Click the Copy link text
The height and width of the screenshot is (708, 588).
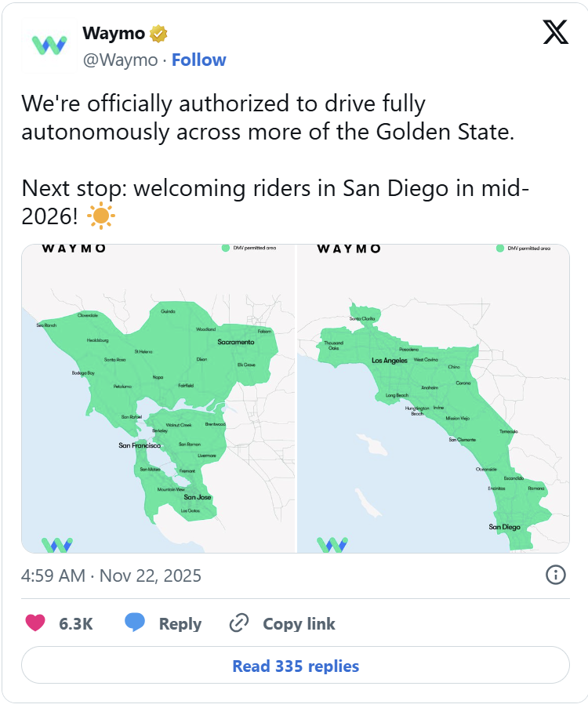299,624
